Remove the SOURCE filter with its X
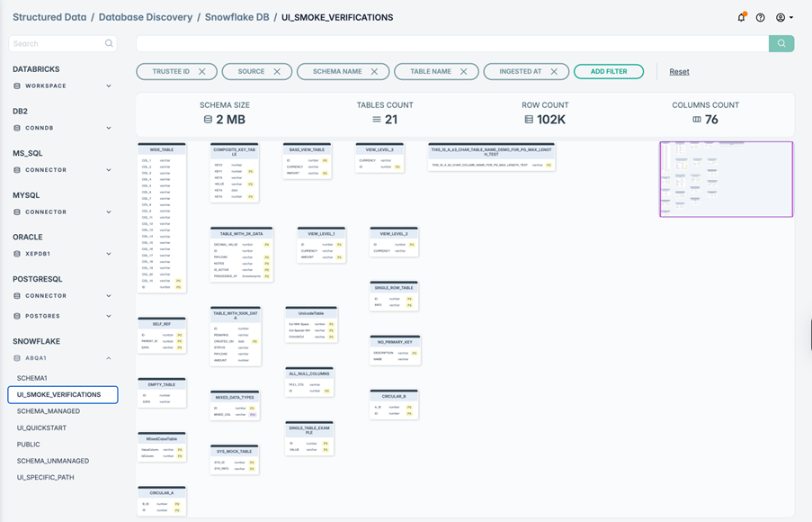Screen dimensions: 812x522 coord(277,72)
